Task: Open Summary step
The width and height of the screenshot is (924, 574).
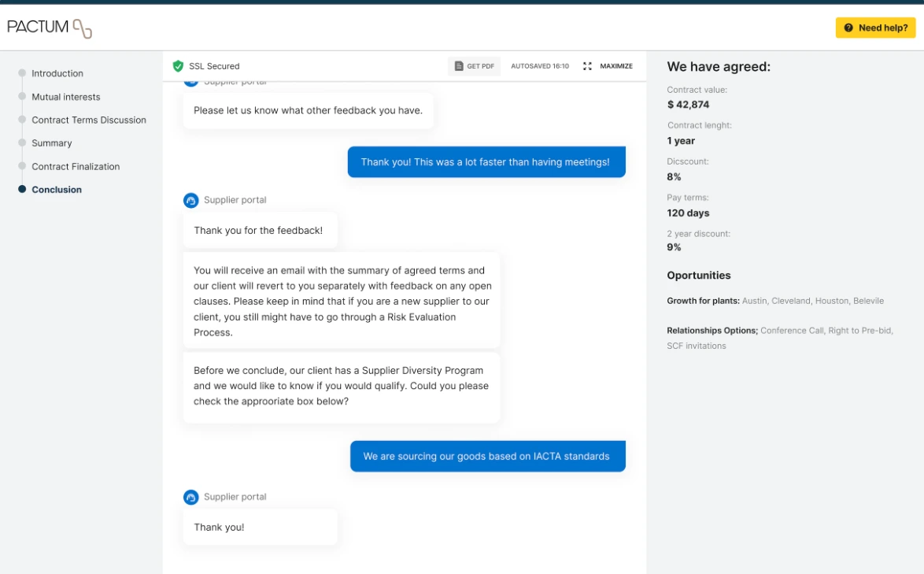Action: 52,143
